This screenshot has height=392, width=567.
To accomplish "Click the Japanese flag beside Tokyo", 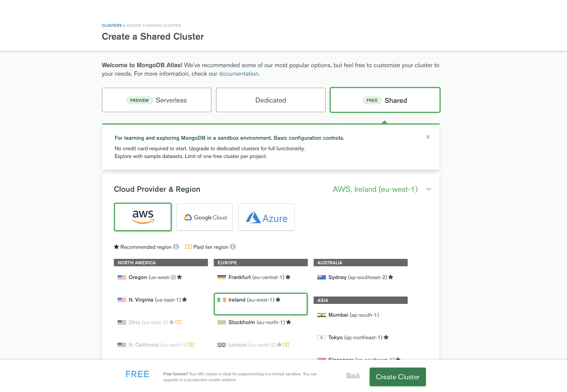I will (321, 337).
